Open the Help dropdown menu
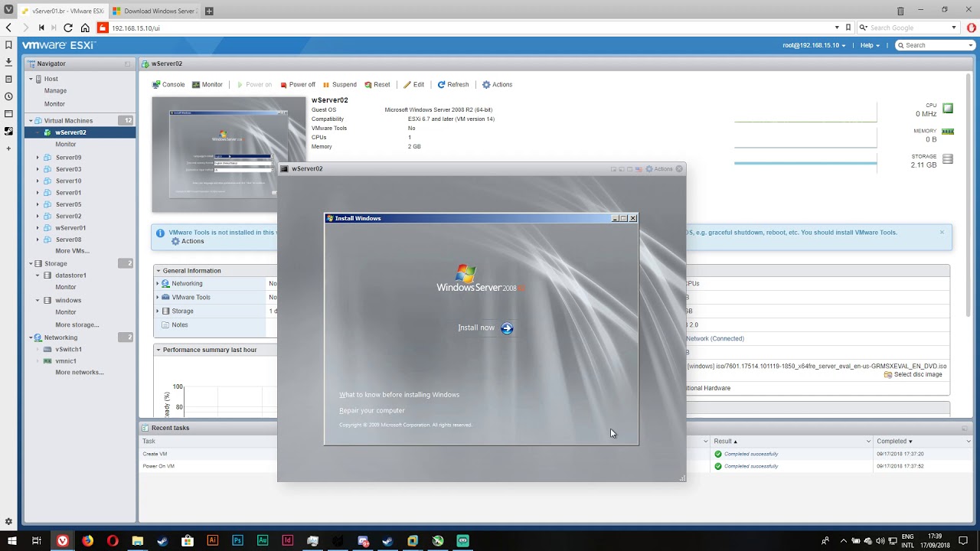 [870, 46]
